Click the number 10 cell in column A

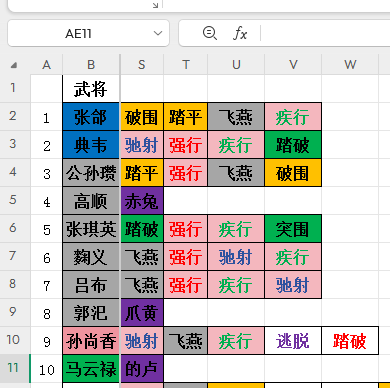47,369
